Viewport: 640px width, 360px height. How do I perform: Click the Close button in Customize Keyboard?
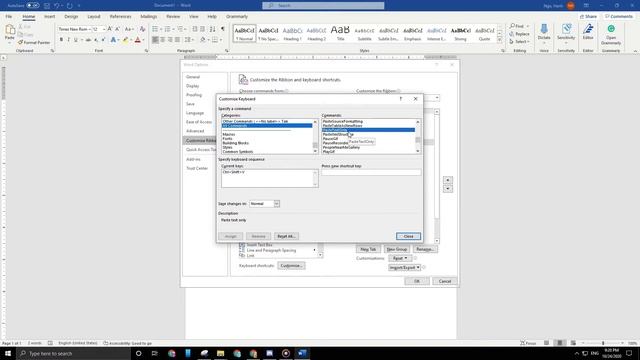408,236
